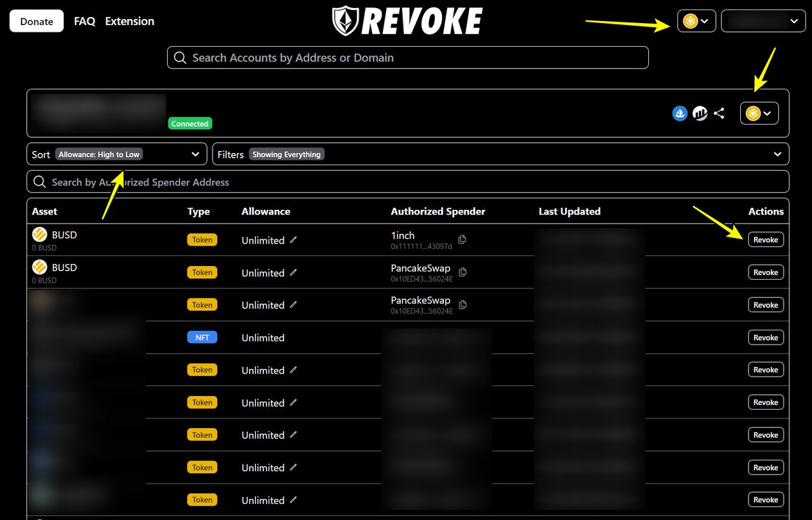Click the blue NFT type badge

pos(202,337)
